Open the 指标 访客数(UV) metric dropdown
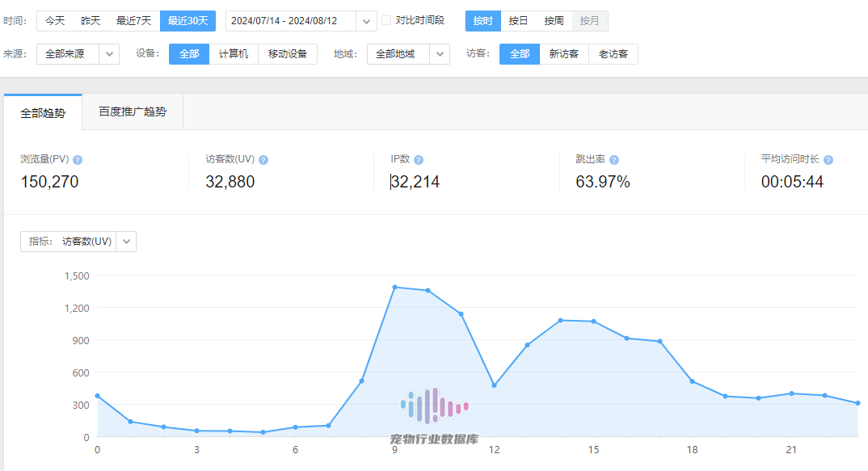 [126, 242]
